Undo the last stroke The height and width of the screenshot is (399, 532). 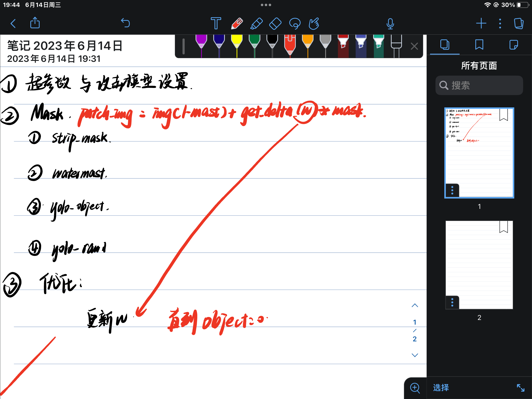click(x=126, y=23)
